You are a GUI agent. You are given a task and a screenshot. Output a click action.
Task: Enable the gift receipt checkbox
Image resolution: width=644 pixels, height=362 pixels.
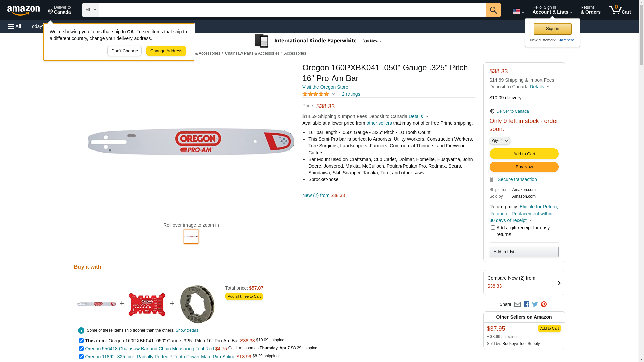(493, 228)
